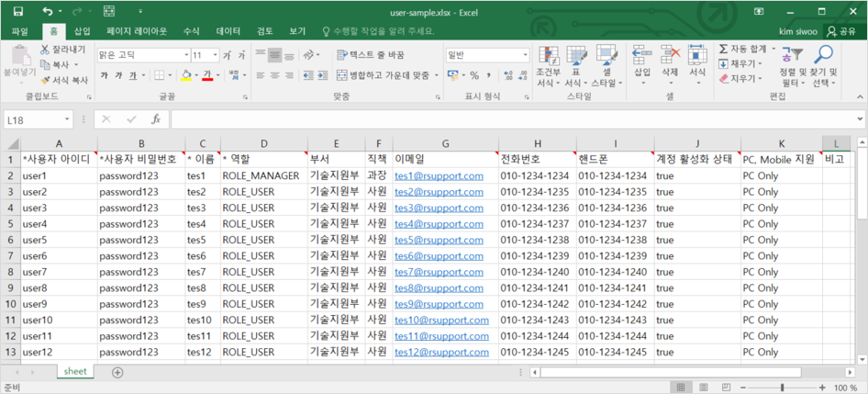Open tes10@rsupport.com email link
This screenshot has width=868, height=394.
coord(441,321)
